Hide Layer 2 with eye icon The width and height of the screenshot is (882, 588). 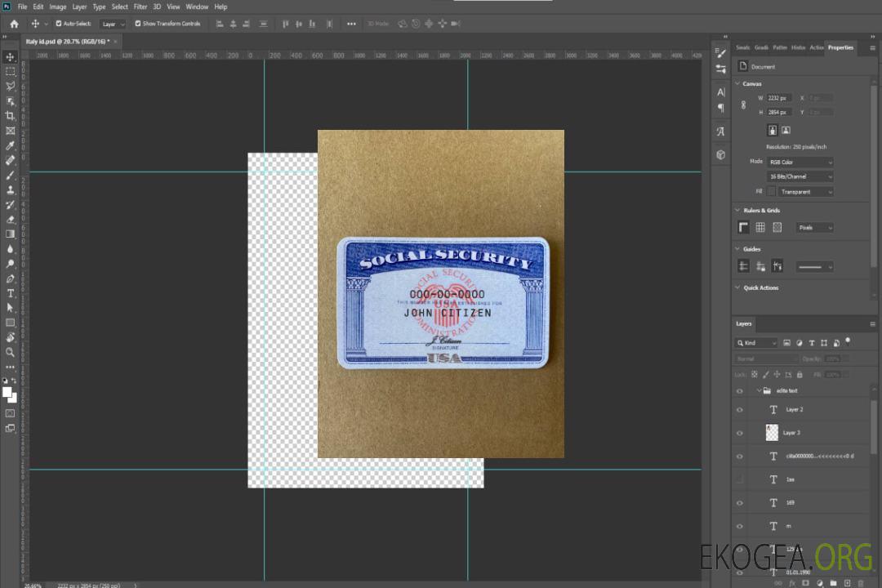pos(740,410)
